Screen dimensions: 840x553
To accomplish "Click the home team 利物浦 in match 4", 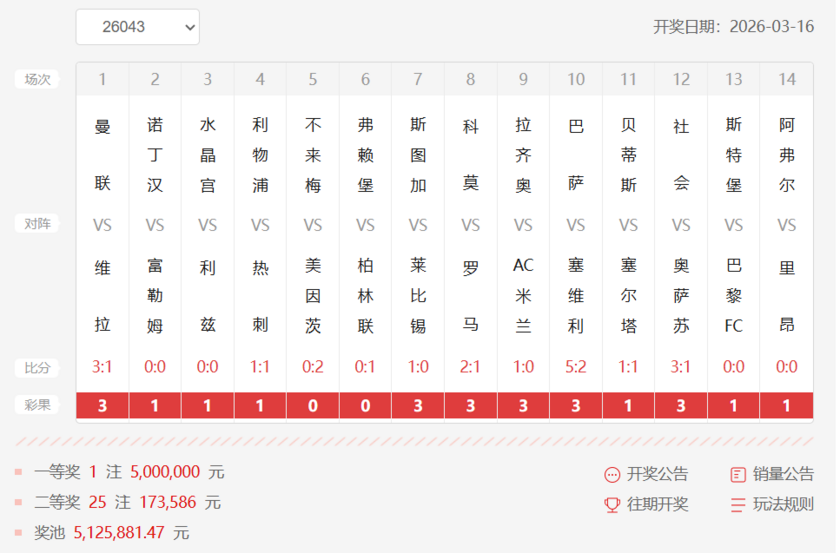I will 260,155.
